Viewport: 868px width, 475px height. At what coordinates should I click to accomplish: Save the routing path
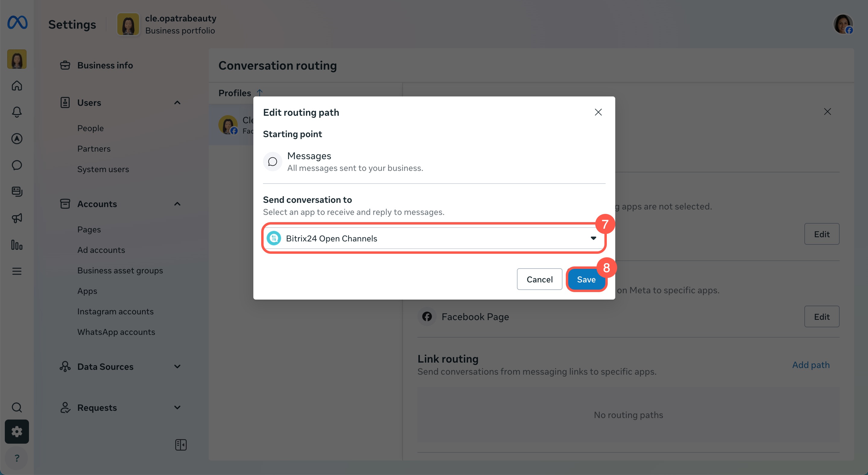click(586, 279)
